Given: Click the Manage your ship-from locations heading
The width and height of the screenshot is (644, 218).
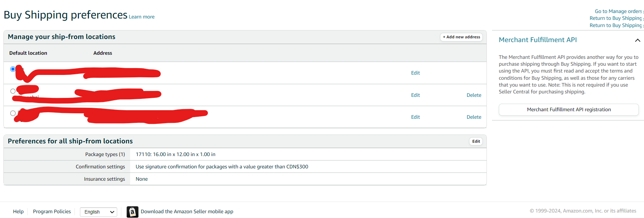Looking at the screenshot, I should coord(61,37).
